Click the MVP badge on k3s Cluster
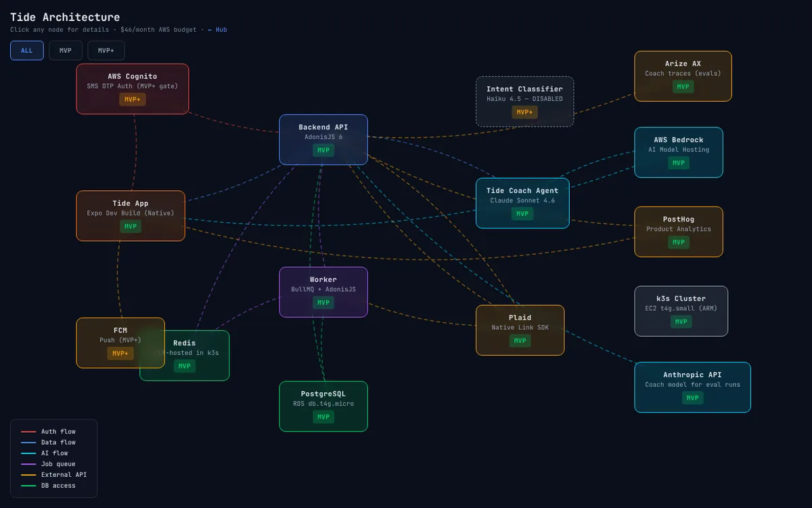812x508 pixels. [681, 322]
